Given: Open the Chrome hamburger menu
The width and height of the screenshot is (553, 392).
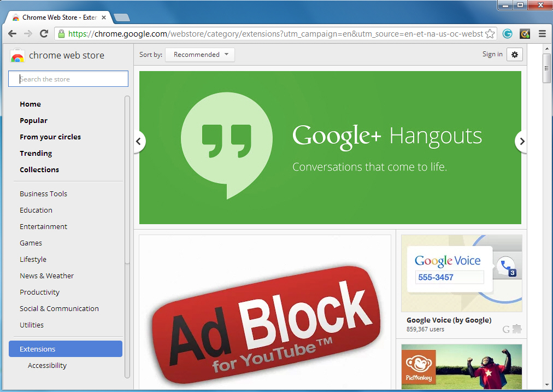Looking at the screenshot, I should [542, 33].
